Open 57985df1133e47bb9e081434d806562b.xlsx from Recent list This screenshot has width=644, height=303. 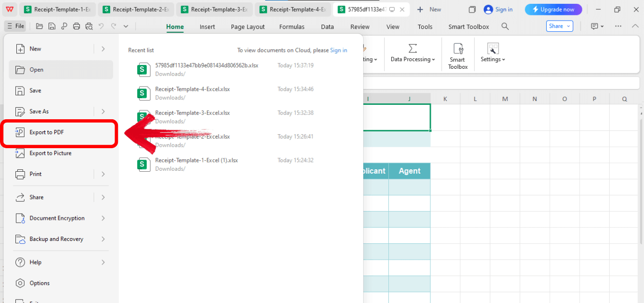click(x=207, y=65)
